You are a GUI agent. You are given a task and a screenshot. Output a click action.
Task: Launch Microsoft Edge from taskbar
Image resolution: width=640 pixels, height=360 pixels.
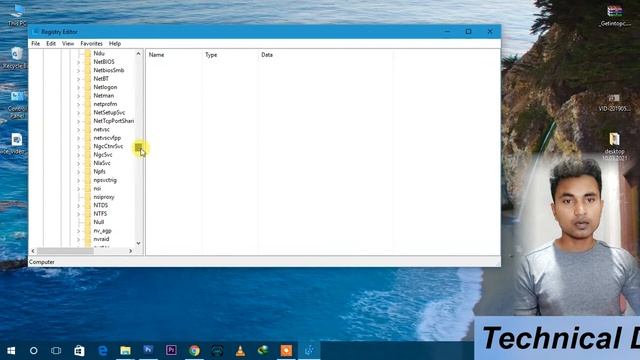click(102, 351)
